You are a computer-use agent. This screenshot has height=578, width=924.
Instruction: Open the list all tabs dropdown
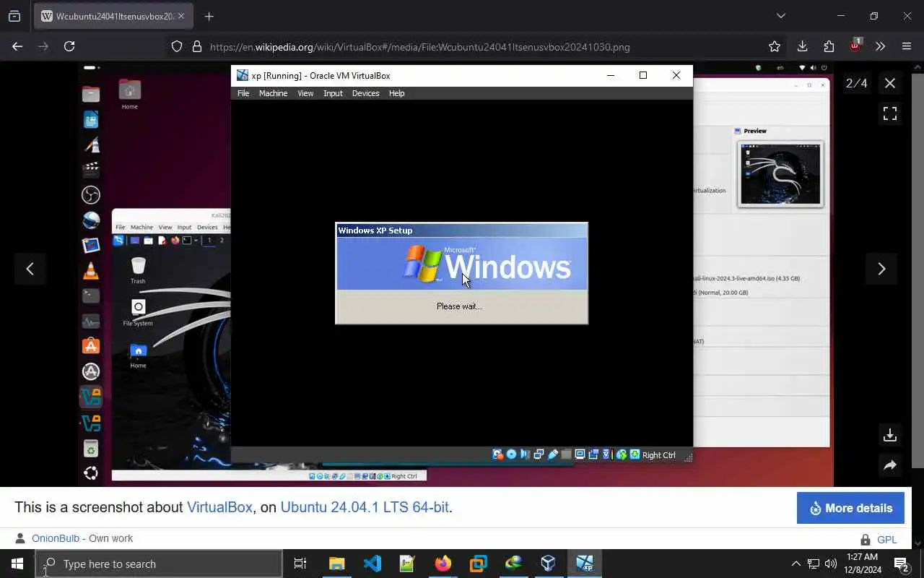780,16
